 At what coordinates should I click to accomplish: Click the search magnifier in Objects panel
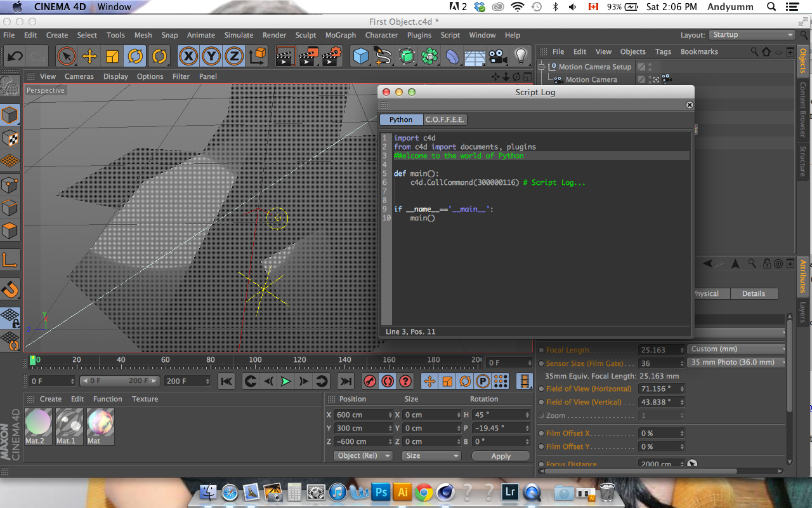click(754, 52)
